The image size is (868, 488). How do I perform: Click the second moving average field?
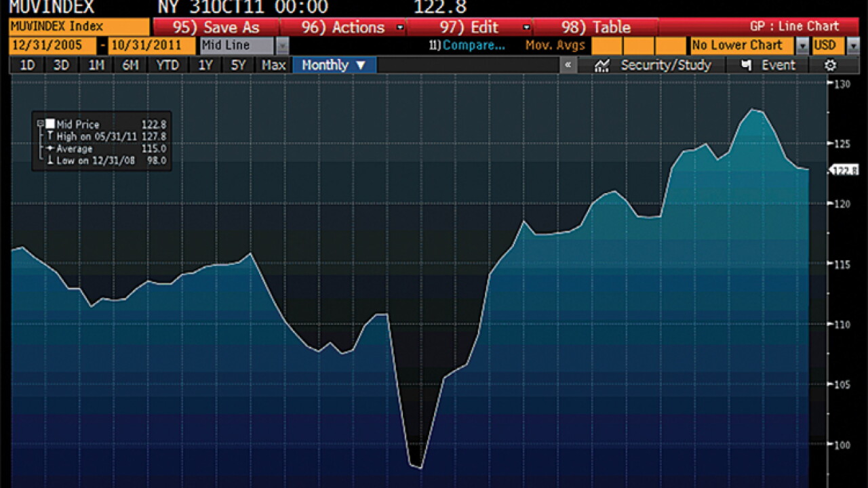tap(639, 45)
